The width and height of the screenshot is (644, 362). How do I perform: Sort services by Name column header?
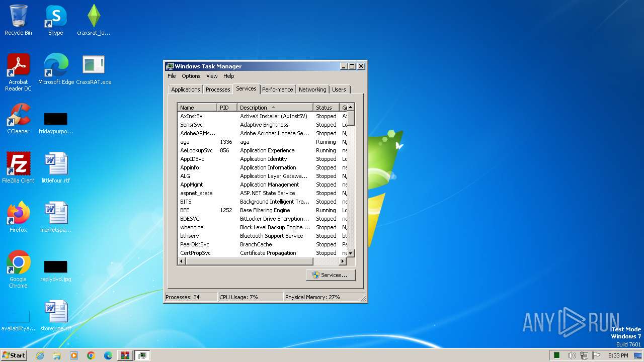coord(197,108)
